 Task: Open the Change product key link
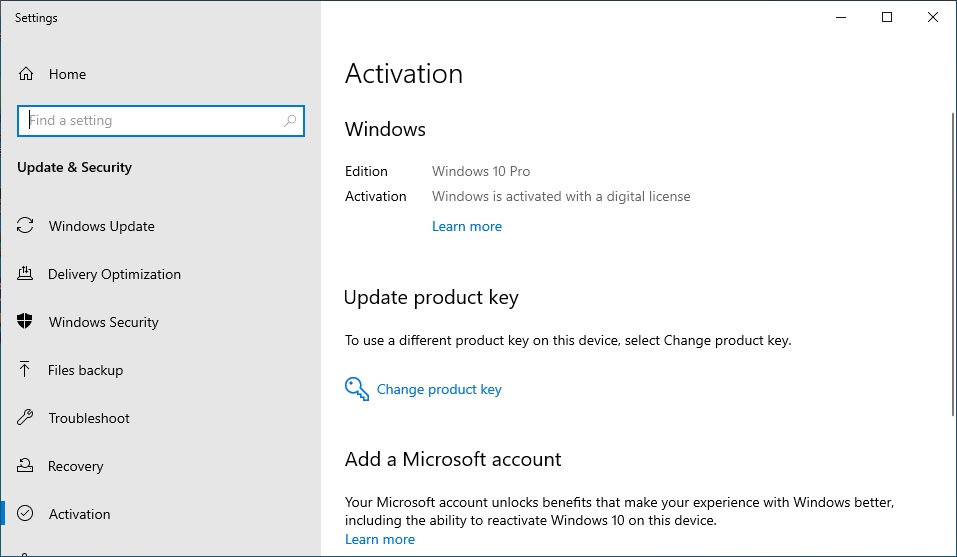[x=439, y=389]
